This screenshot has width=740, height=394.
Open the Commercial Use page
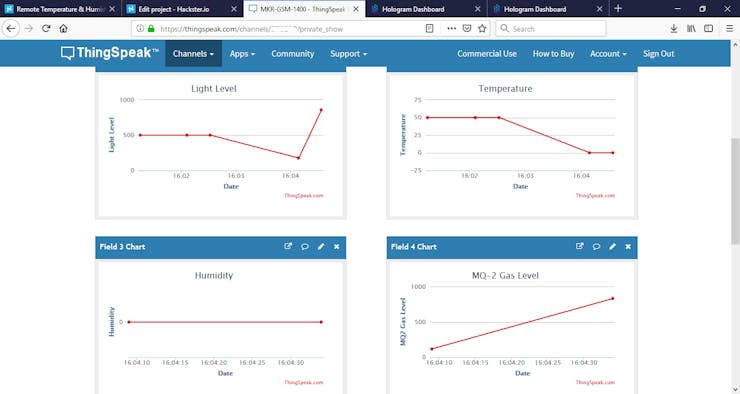click(x=487, y=54)
